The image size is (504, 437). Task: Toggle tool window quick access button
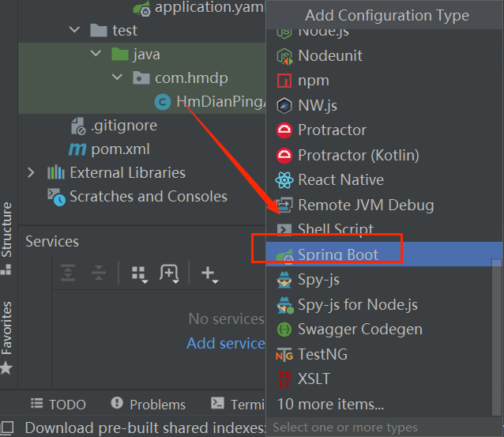[x=7, y=428]
